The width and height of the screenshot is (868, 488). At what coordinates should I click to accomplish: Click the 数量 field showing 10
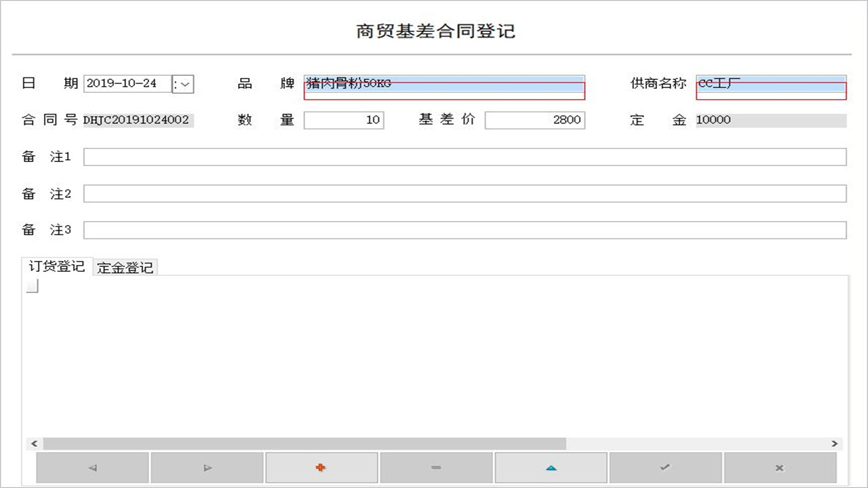pyautogui.click(x=344, y=120)
